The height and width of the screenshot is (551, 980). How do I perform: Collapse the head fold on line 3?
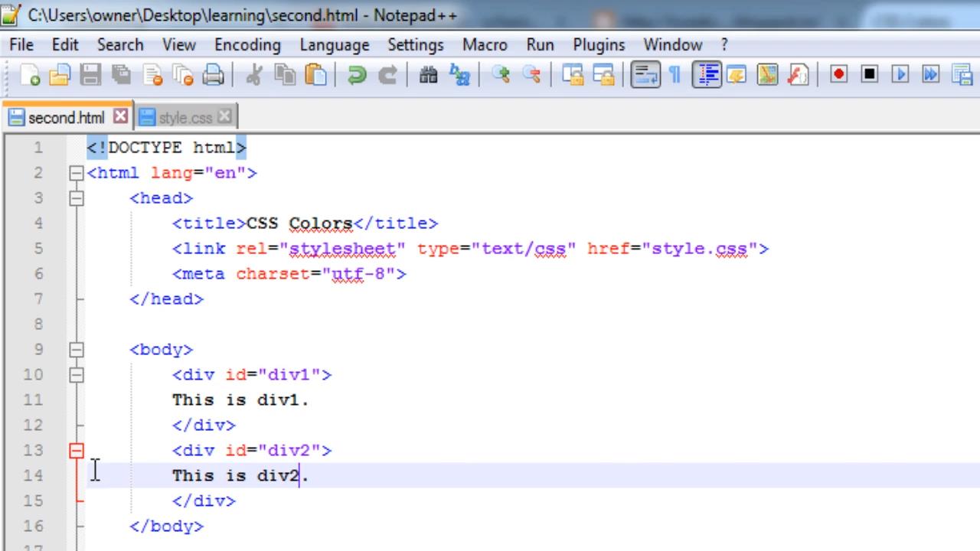click(76, 198)
